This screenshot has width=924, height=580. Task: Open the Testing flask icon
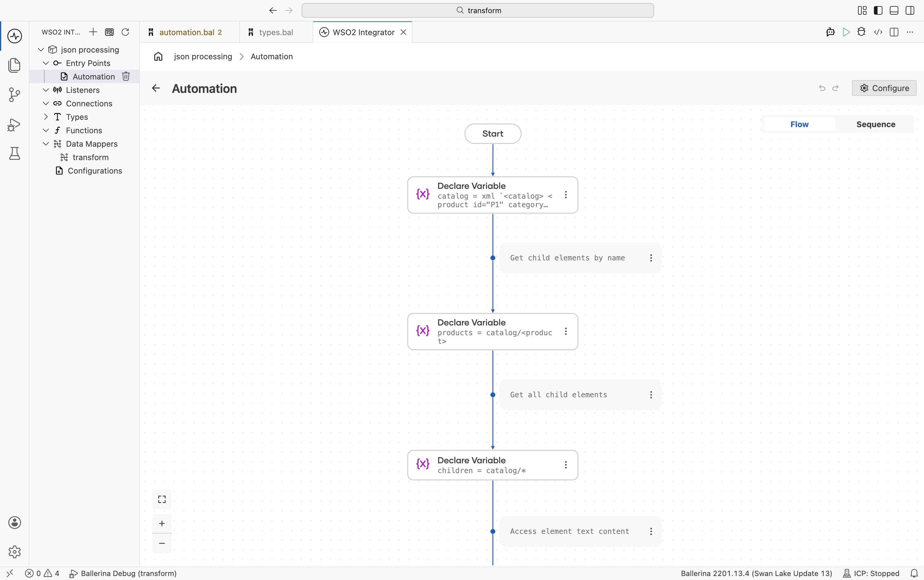point(15,153)
